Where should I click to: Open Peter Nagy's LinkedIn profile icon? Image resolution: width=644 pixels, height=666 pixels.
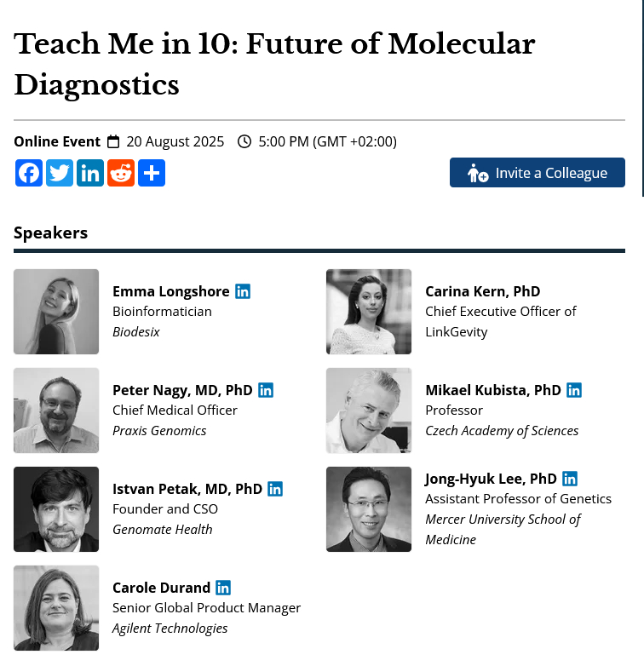(x=266, y=390)
